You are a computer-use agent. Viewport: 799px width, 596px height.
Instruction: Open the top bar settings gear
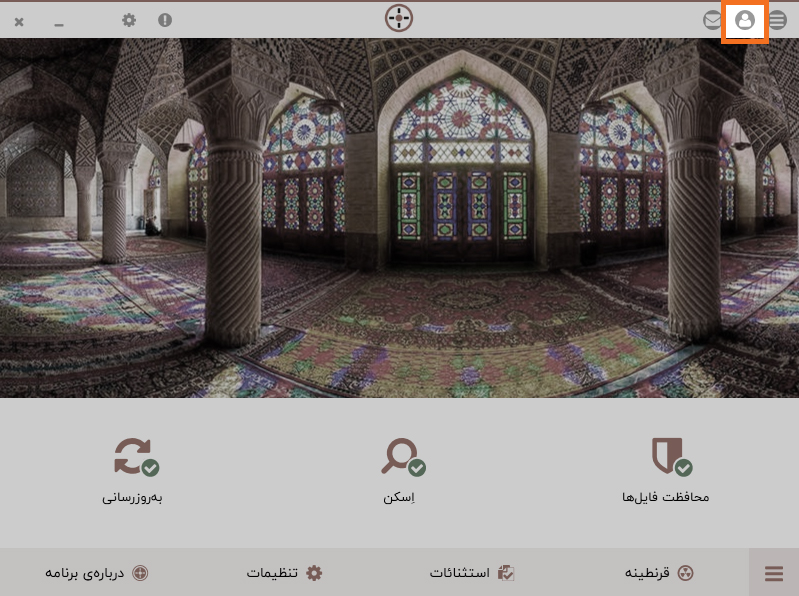[x=129, y=20]
